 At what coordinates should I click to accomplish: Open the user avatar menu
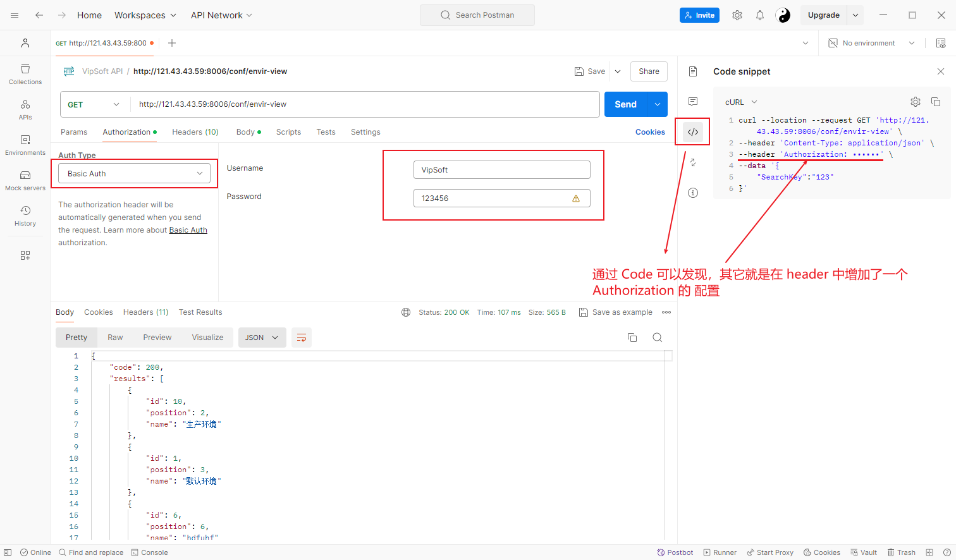pyautogui.click(x=783, y=15)
